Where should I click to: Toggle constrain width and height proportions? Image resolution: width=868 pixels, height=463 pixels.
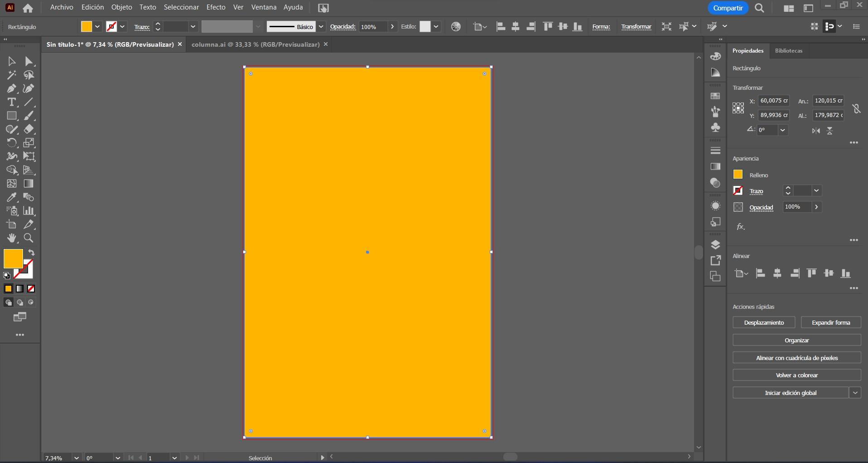(x=856, y=108)
